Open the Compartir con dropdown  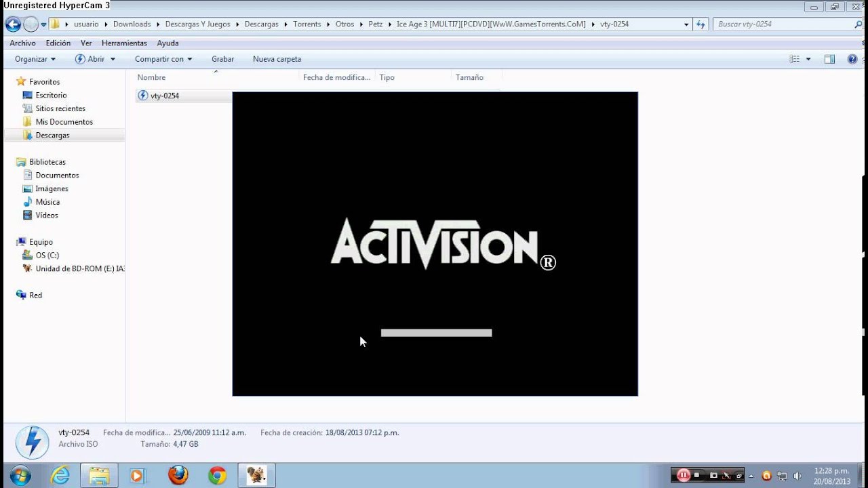[163, 59]
